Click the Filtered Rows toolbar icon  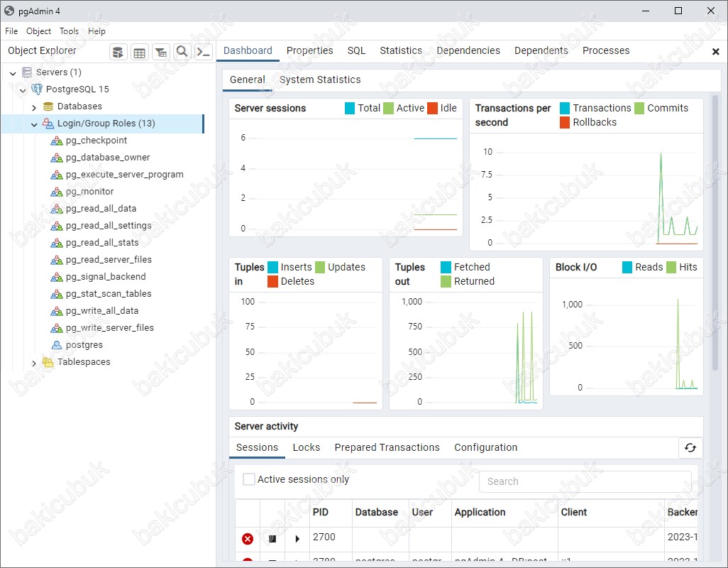pos(161,52)
